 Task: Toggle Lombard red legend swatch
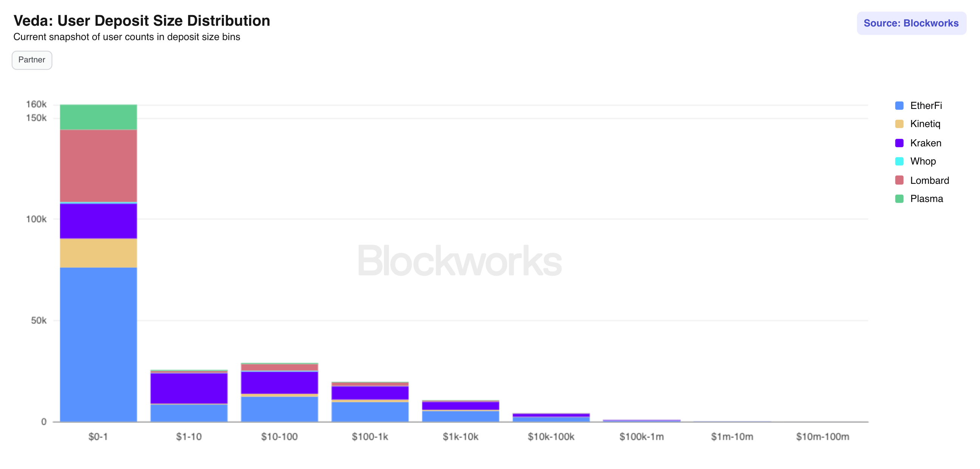(899, 180)
